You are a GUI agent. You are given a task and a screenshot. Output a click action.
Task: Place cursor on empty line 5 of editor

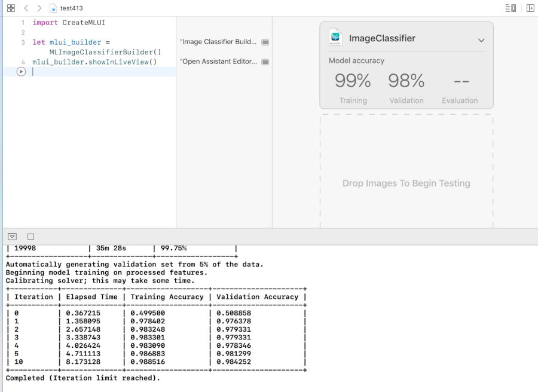[x=103, y=72]
